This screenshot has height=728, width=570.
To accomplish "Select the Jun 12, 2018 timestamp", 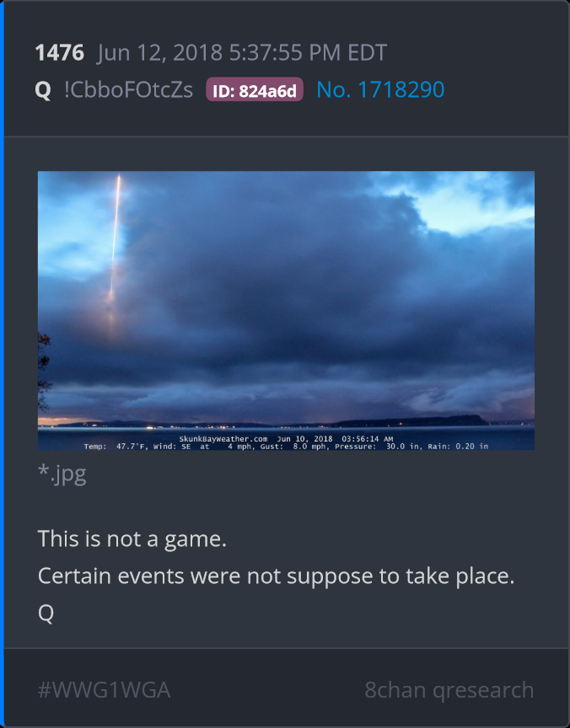I will (242, 52).
